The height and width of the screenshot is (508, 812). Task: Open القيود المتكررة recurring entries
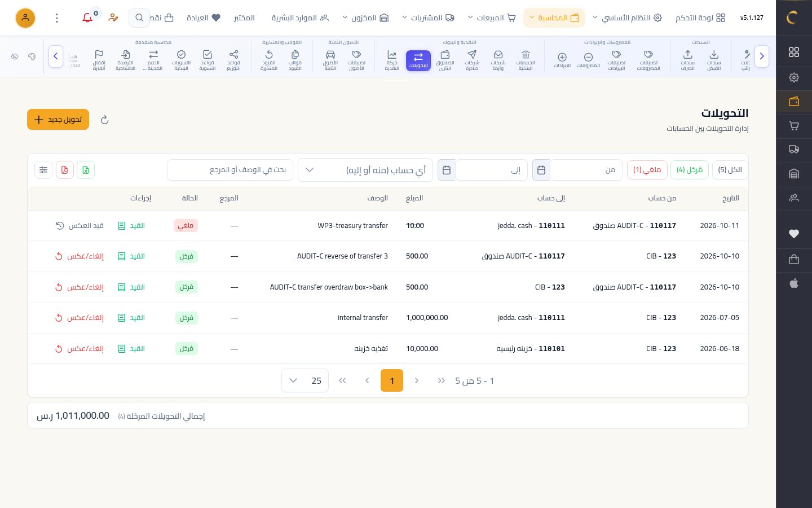[x=269, y=60]
